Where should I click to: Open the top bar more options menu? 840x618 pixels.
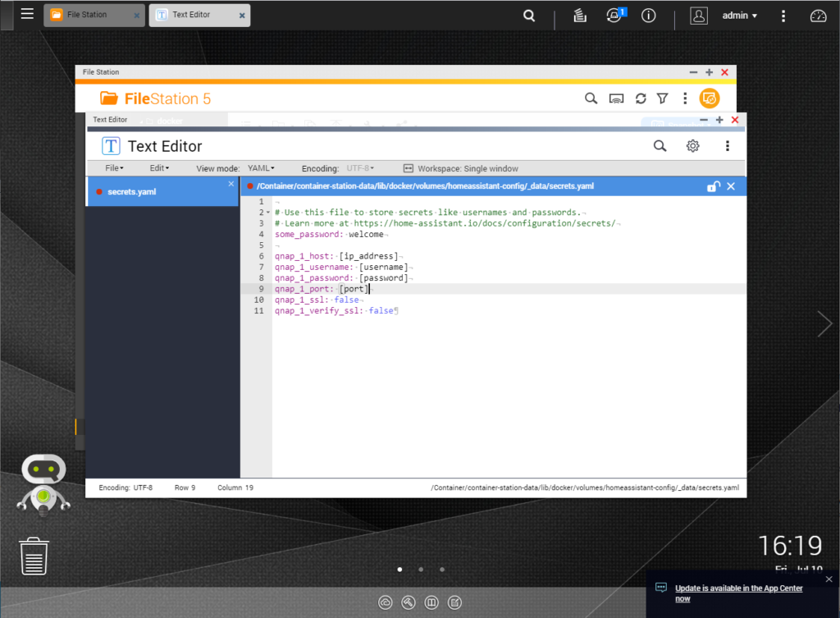783,16
